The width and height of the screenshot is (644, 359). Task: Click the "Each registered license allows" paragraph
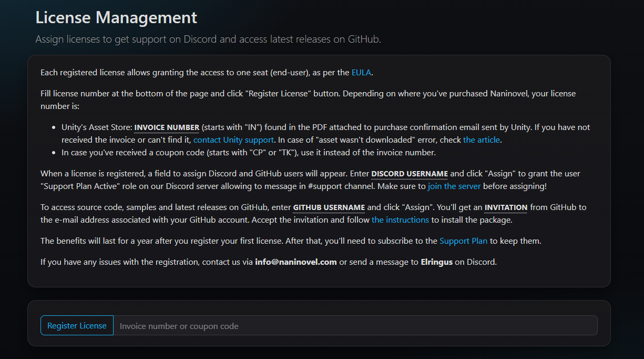[x=195, y=73]
